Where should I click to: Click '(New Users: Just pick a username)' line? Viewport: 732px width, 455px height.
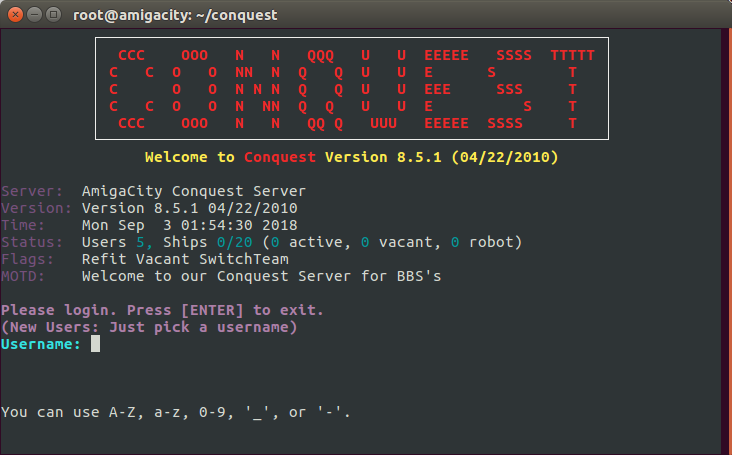(149, 327)
